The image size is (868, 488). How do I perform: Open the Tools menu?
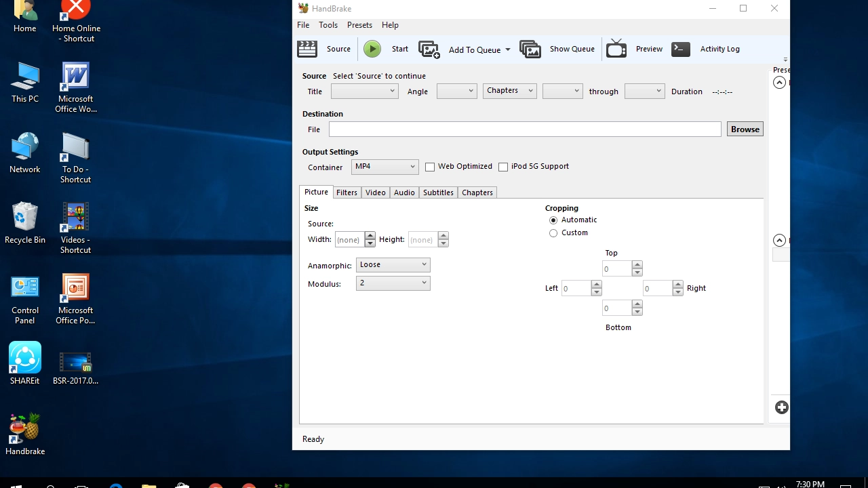click(x=328, y=25)
